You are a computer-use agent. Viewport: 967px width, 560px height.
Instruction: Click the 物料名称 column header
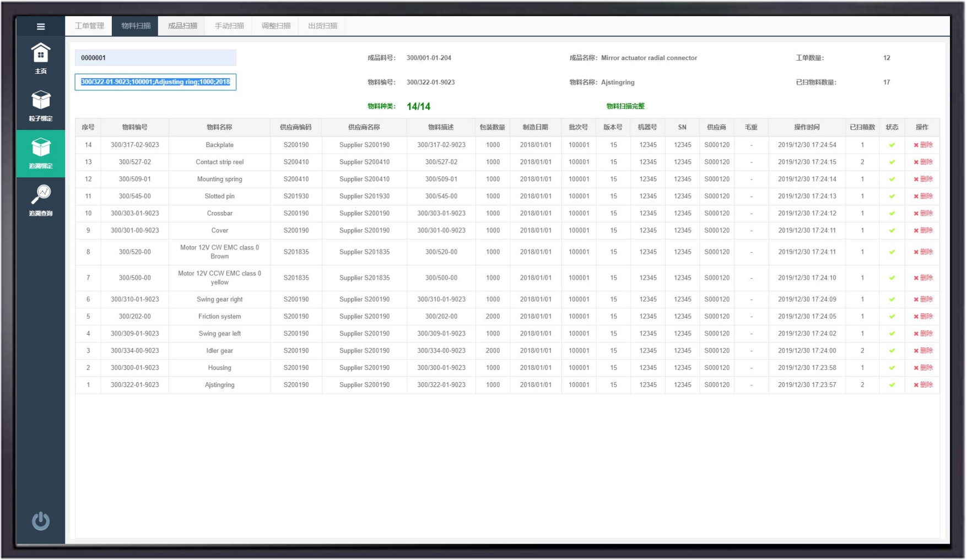click(x=219, y=127)
